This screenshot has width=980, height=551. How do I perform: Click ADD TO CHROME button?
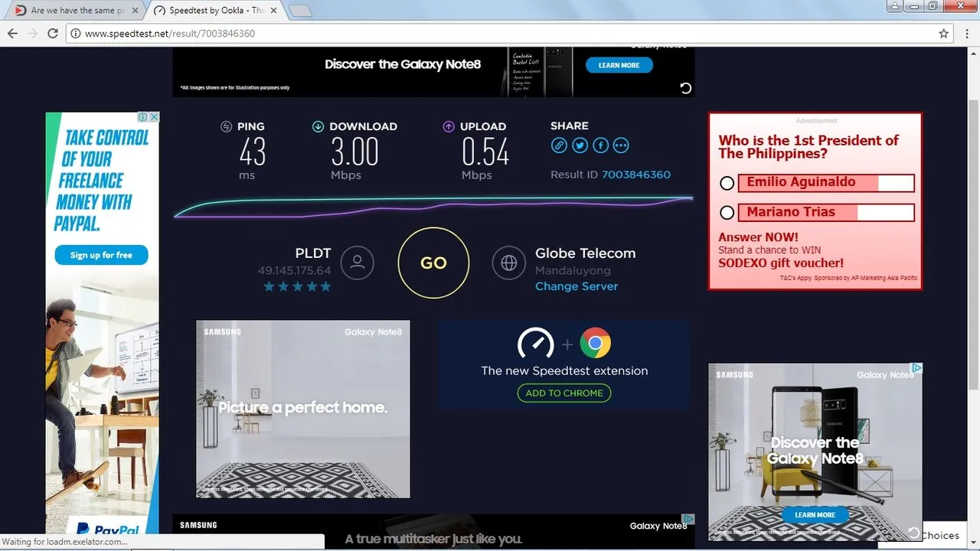[x=564, y=393]
